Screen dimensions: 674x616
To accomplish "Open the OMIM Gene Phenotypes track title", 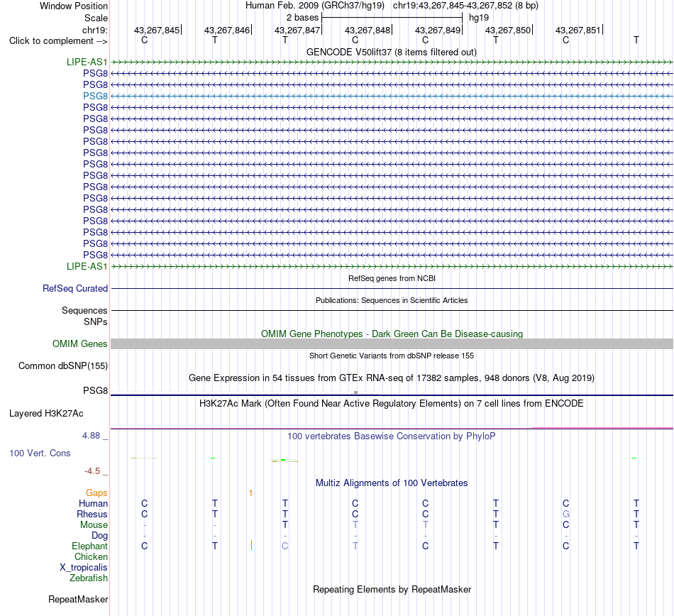I will click(392, 334).
